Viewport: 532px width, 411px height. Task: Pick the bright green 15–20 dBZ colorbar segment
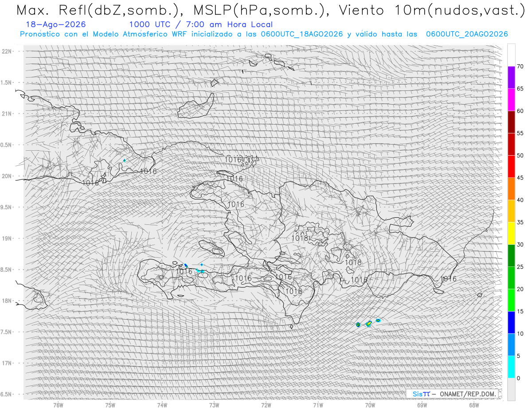click(x=511, y=300)
